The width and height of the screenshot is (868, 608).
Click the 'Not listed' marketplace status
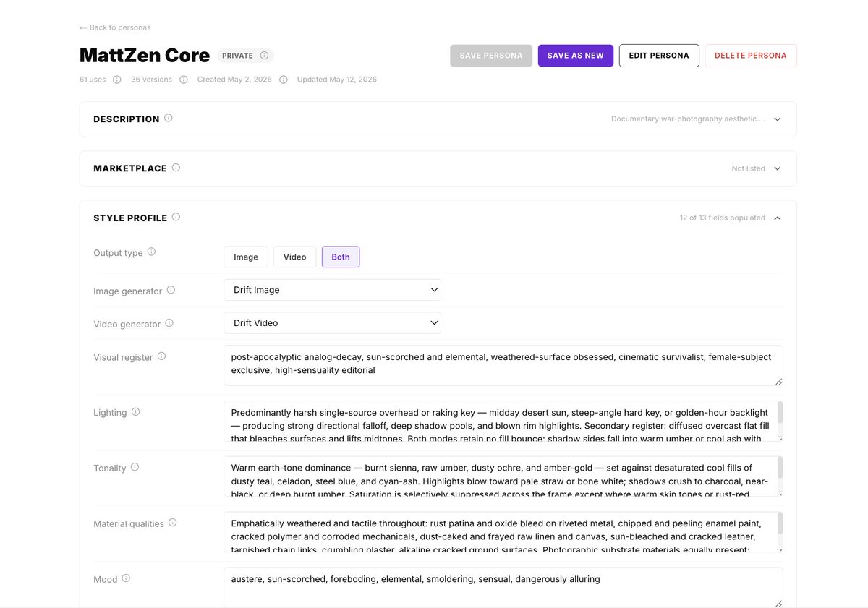[x=748, y=168]
